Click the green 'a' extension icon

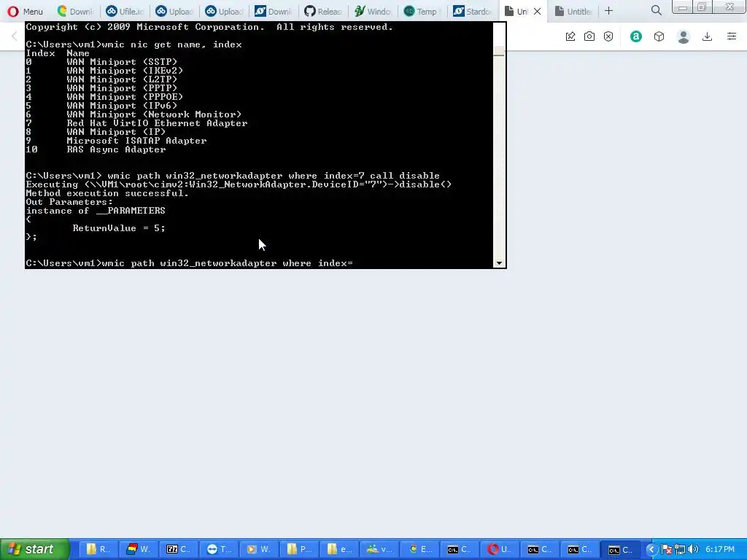(x=636, y=36)
